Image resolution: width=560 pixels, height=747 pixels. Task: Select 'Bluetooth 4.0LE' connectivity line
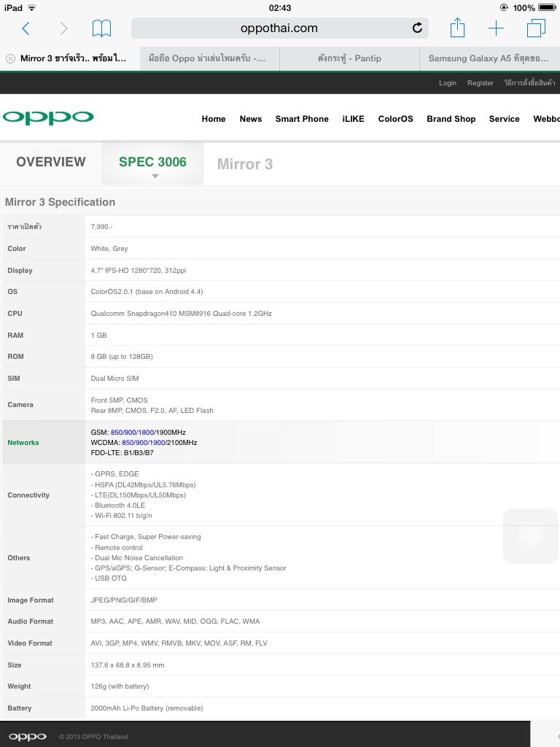(x=117, y=506)
